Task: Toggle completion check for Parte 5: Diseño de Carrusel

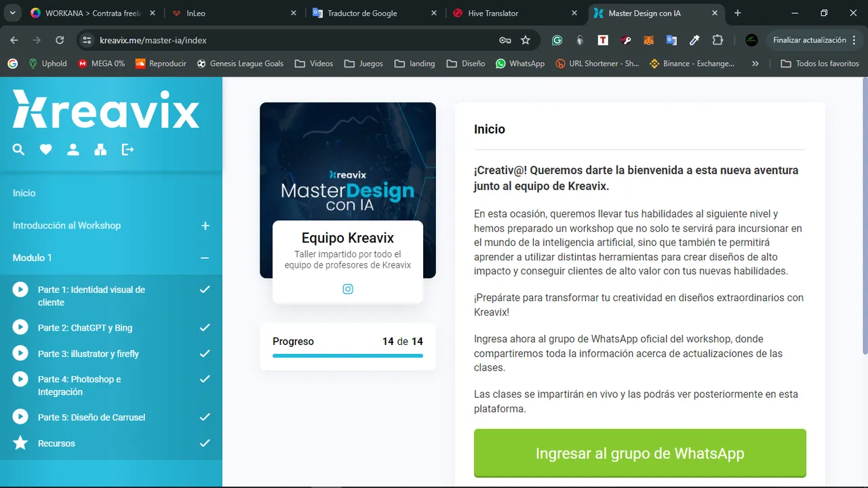Action: (x=204, y=417)
